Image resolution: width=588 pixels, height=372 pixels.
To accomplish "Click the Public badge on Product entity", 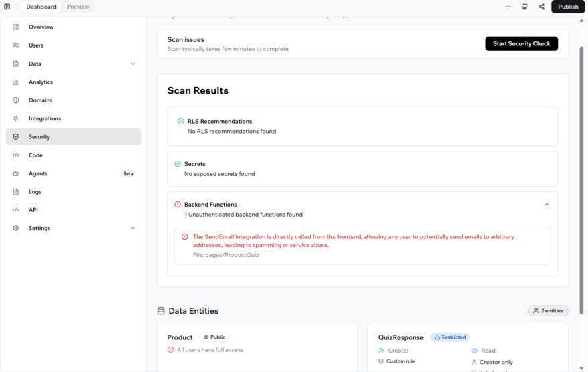I will point(214,337).
